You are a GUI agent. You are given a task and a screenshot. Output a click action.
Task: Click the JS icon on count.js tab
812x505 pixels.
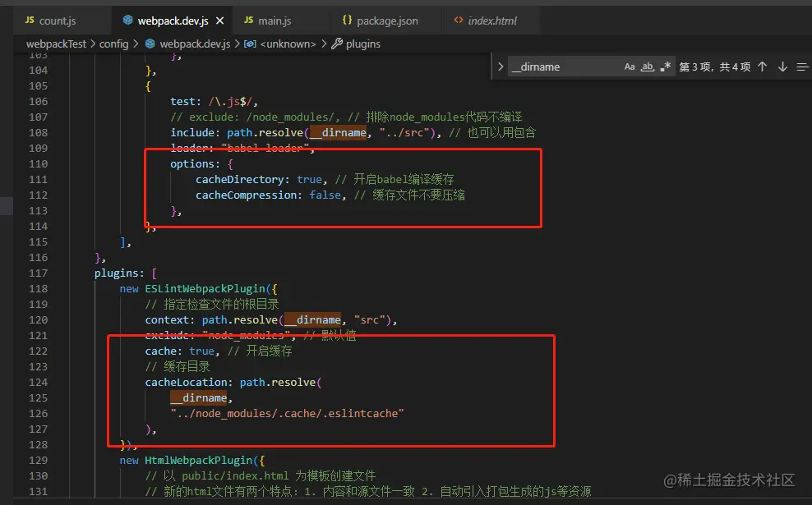pos(30,20)
